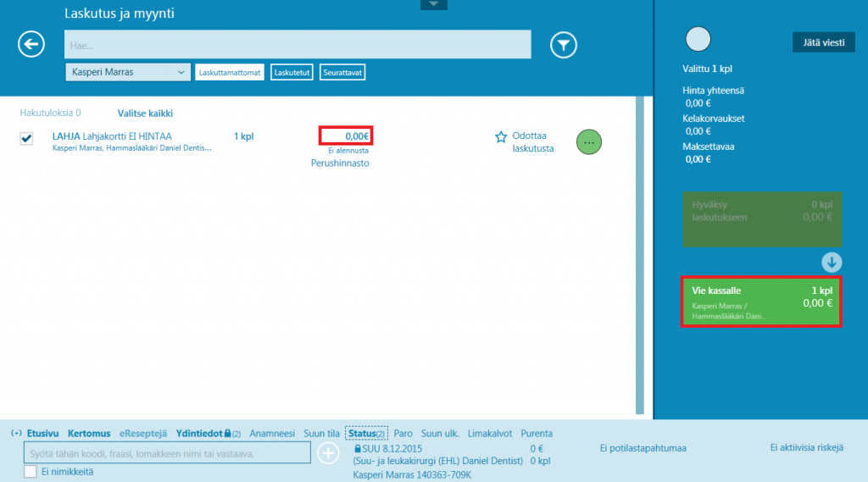Star the LAHJA Lahjakortti item
This screenshot has width=868, height=482.
click(x=500, y=136)
